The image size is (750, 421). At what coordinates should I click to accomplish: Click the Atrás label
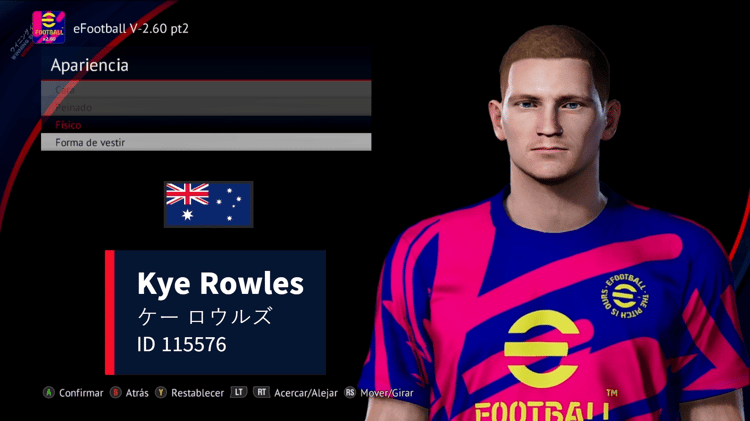tap(137, 393)
